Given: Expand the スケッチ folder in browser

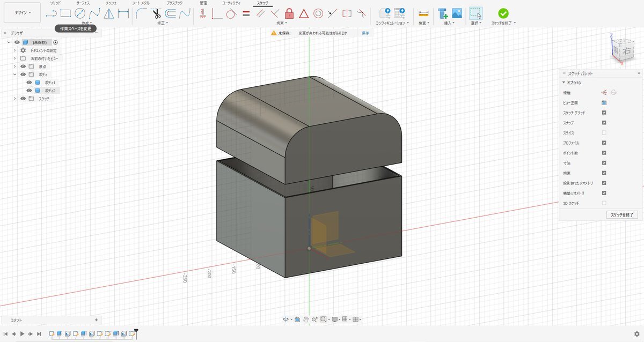Looking at the screenshot, I should (15, 99).
